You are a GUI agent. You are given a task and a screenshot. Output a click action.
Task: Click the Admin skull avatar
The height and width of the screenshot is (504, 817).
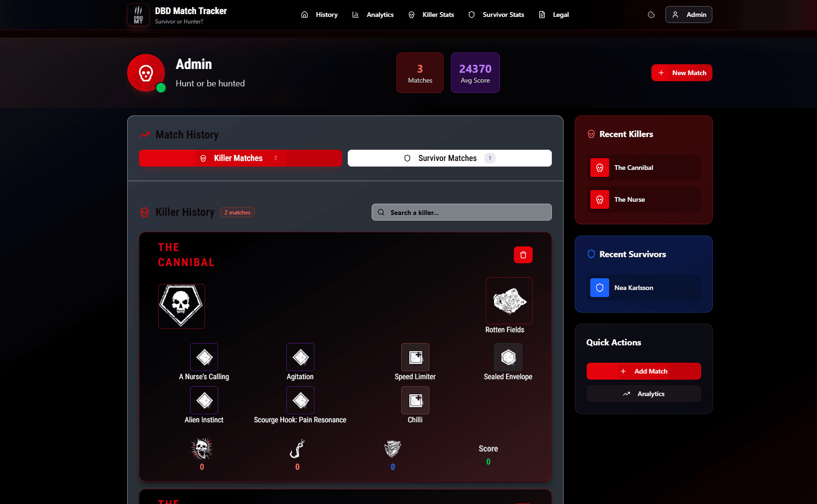(146, 73)
